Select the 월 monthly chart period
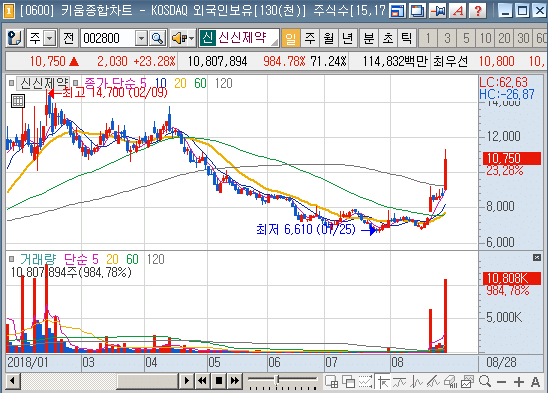 click(x=329, y=38)
